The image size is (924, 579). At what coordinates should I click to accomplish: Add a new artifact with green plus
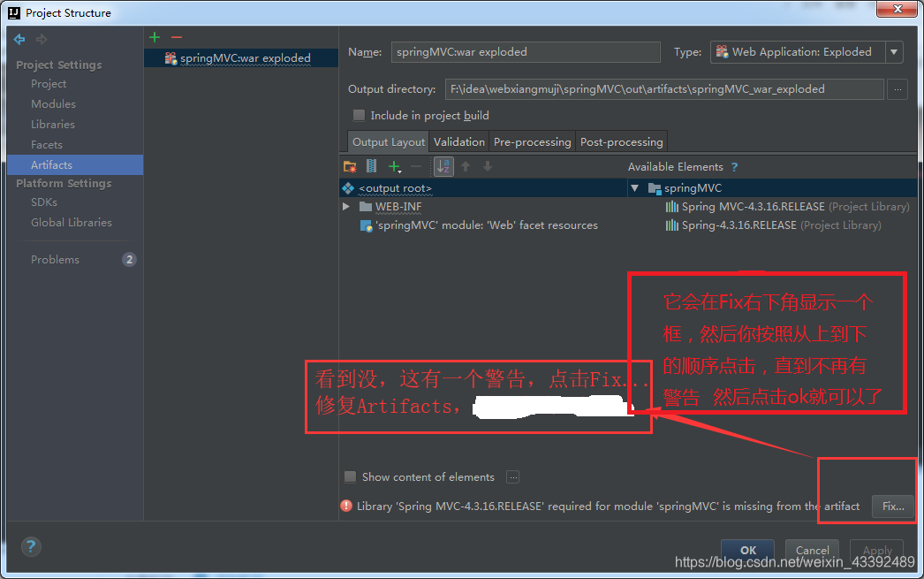tap(155, 37)
